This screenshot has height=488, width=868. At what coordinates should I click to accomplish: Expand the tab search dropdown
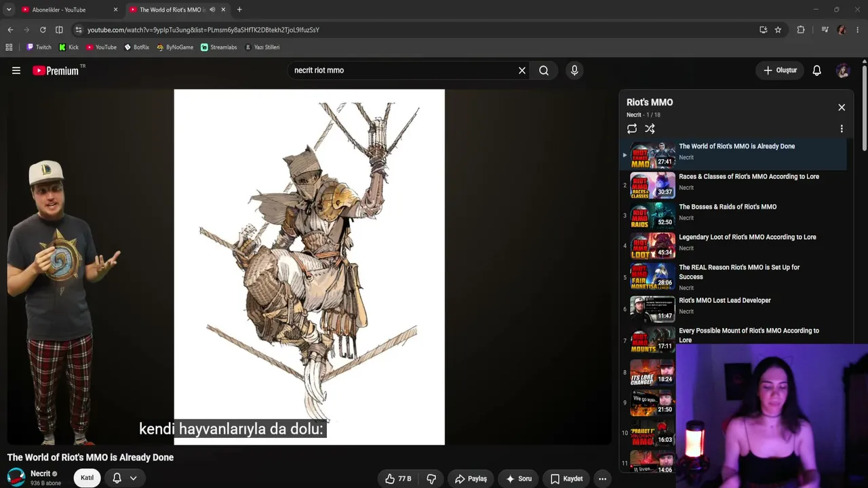coord(9,9)
